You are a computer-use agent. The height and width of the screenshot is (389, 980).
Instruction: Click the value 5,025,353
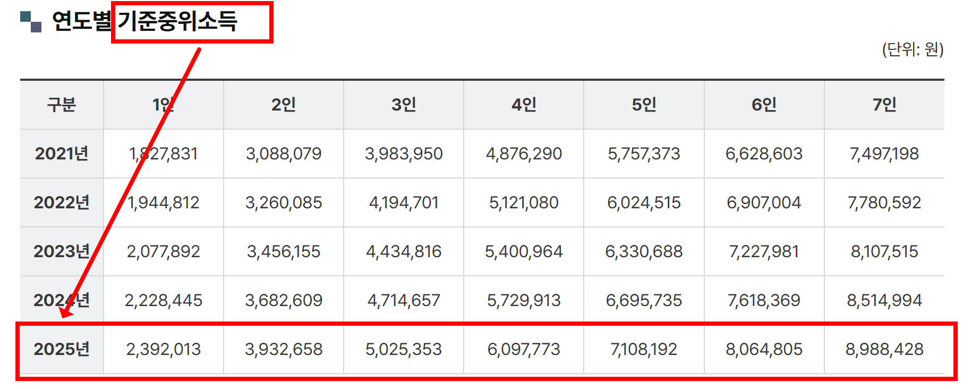404,349
